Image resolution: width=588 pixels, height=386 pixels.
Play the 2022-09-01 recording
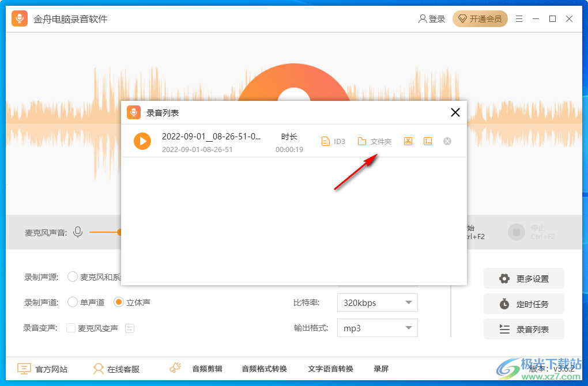[142, 141]
